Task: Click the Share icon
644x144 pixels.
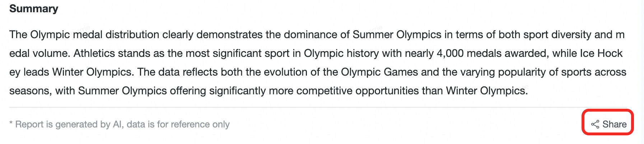Action: tap(595, 125)
